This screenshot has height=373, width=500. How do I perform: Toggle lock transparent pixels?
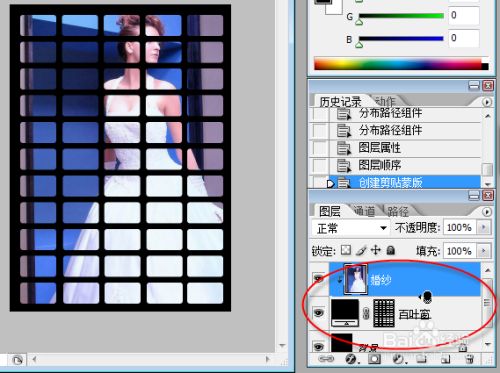point(346,250)
